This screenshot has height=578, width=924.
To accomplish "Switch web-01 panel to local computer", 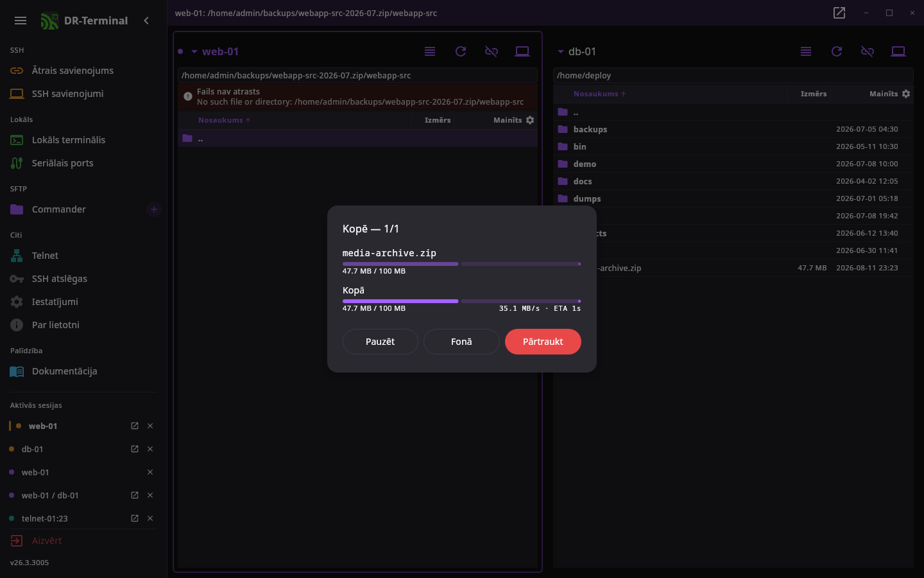I will pos(522,51).
